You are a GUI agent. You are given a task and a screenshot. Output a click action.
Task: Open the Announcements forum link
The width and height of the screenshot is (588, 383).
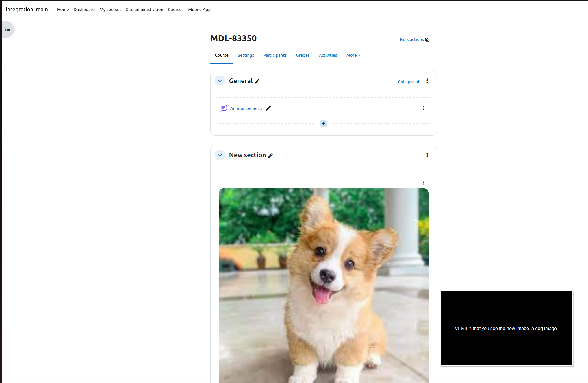(246, 108)
